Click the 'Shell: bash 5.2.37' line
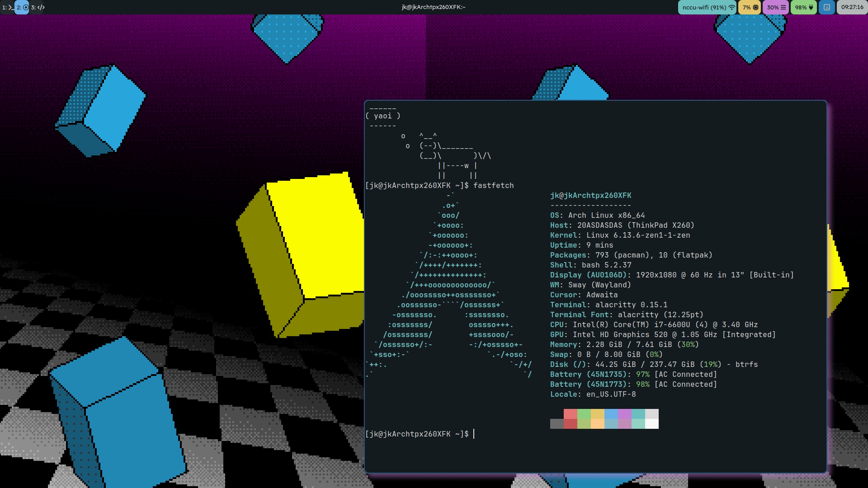 (590, 265)
